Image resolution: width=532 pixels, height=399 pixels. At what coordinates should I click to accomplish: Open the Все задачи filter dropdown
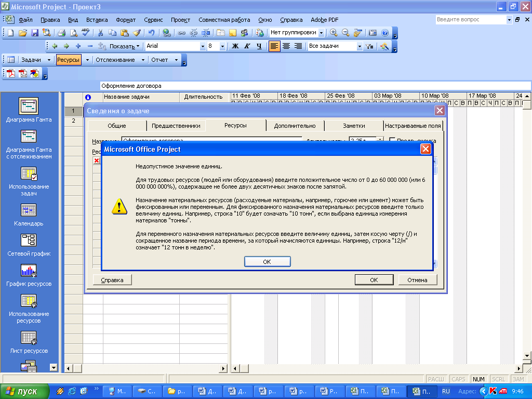point(360,46)
